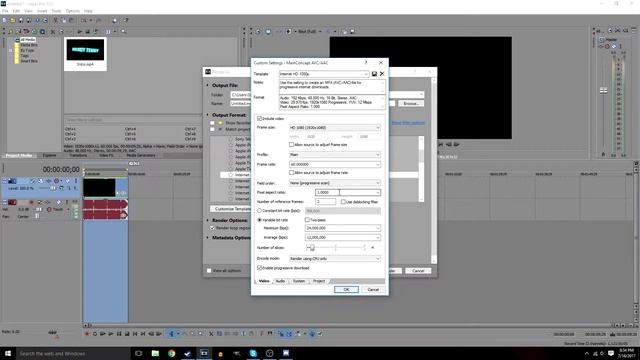Viewport: 640px width, 360px height.
Task: Click OK in Custom Settings dialog
Action: 346,289
